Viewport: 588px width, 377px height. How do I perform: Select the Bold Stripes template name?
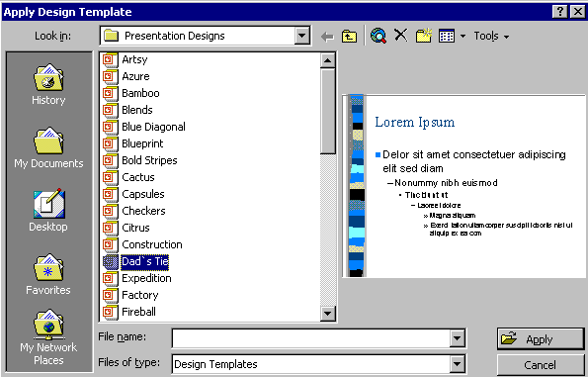click(x=149, y=160)
